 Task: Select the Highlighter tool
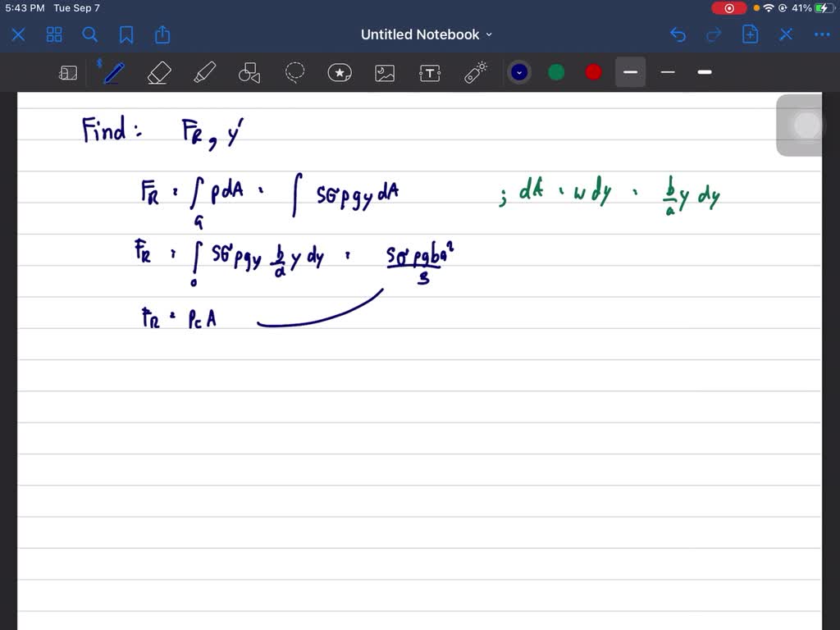coord(204,73)
